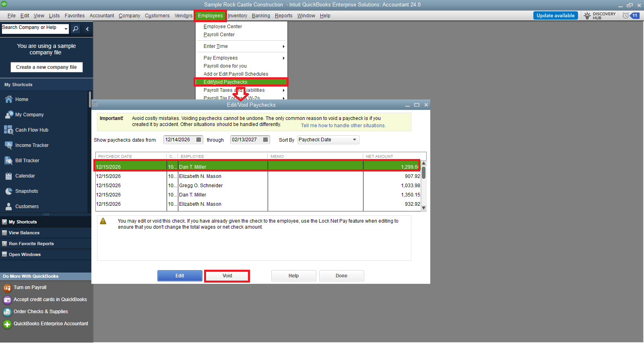Click Edit/Void Paychecks window menu icon
Screen dimensions: 644x343
(95, 104)
